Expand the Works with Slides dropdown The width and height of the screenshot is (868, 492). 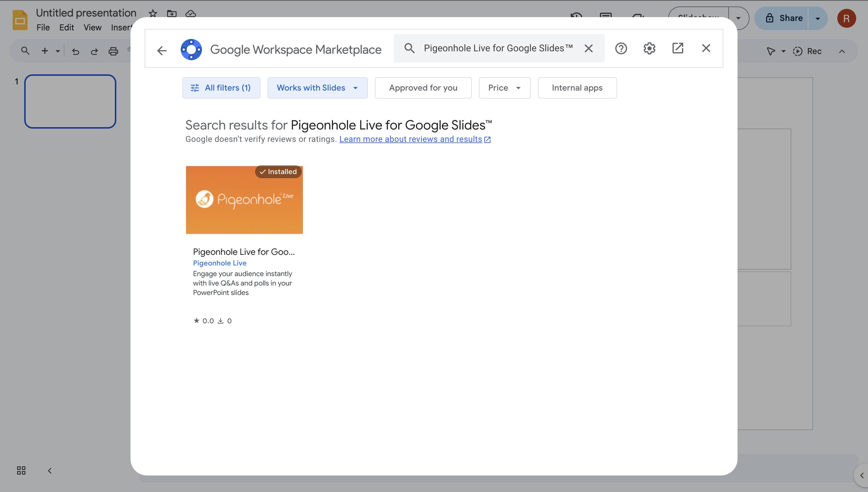pos(317,88)
